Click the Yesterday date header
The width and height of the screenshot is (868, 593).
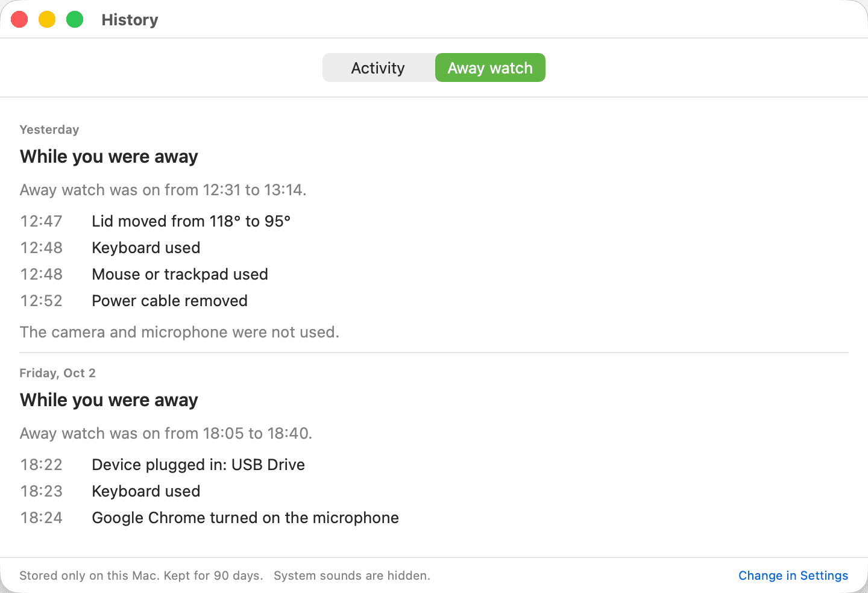(49, 130)
